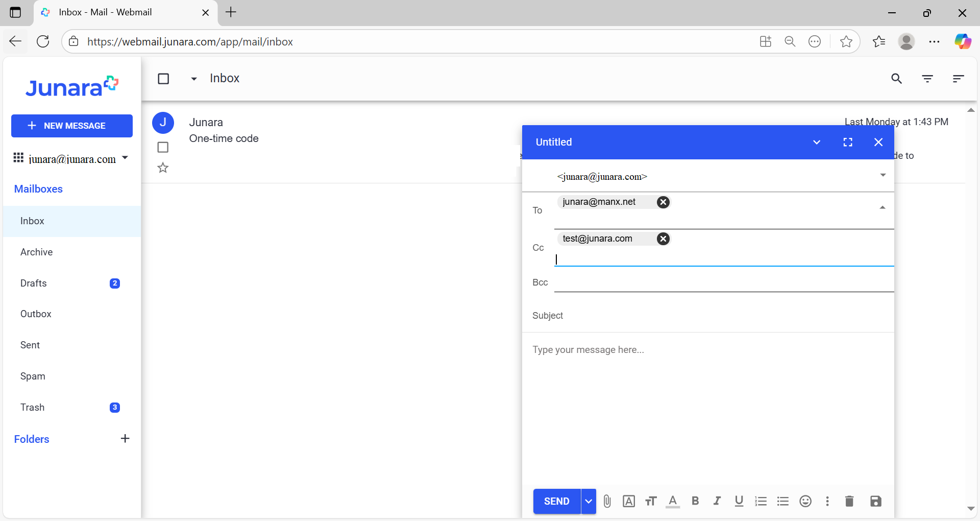Insert an emoji into the message

[x=805, y=501]
